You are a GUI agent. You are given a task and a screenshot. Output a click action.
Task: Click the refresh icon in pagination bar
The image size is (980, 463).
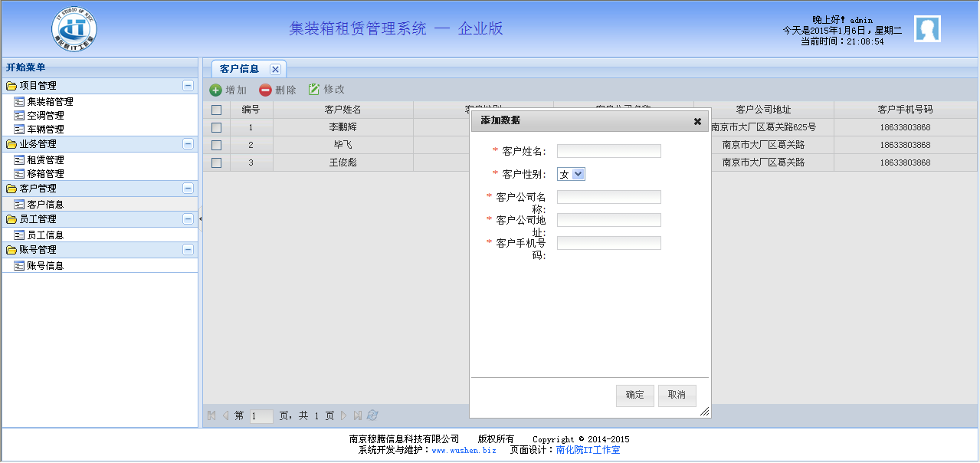pos(372,415)
